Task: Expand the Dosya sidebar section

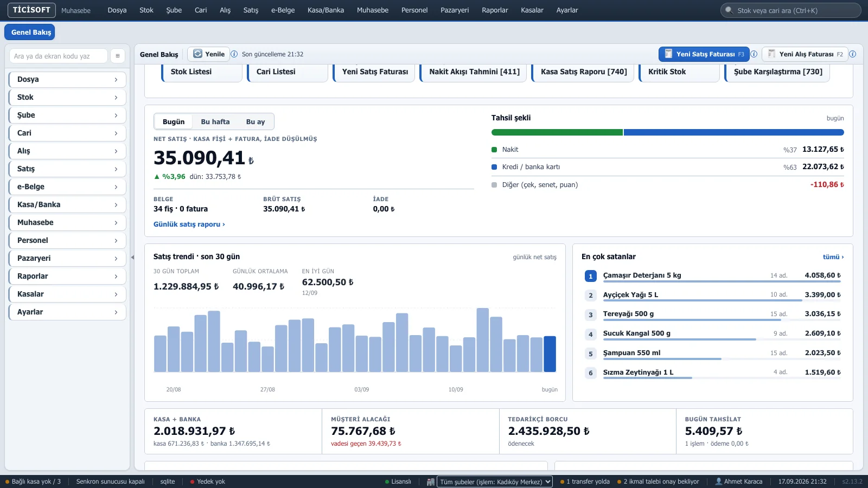Action: (67, 79)
